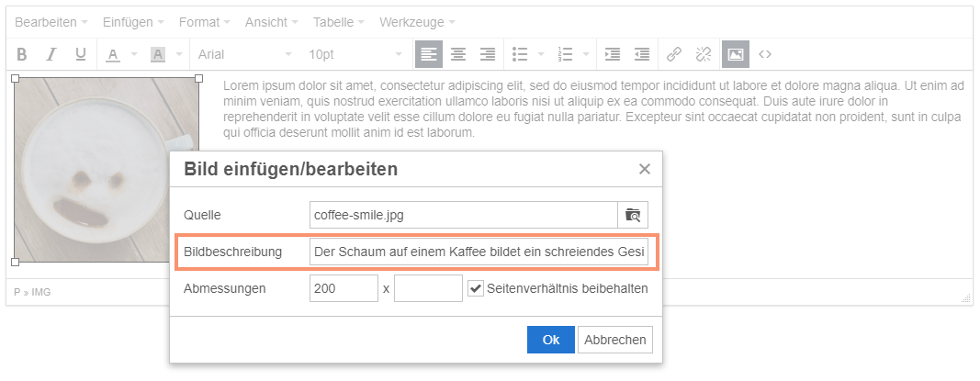
Task: Remove link with unlink icon
Action: [x=704, y=54]
